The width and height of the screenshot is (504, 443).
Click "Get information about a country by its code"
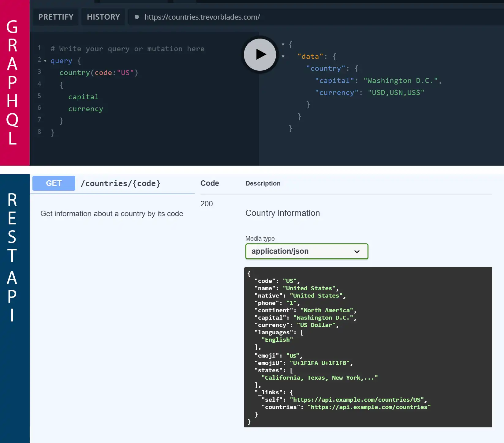tap(112, 214)
